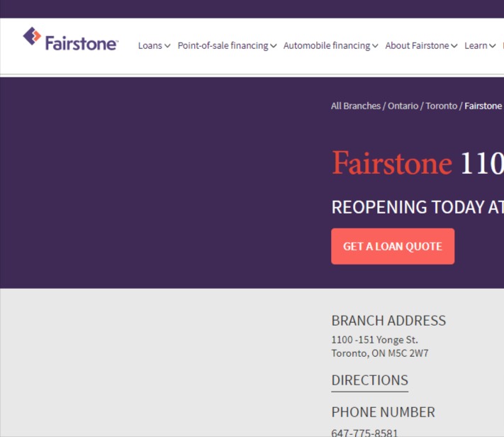Expand the Point-of-sale financing chevron
Screen dimensions: 504x437
click(273, 46)
